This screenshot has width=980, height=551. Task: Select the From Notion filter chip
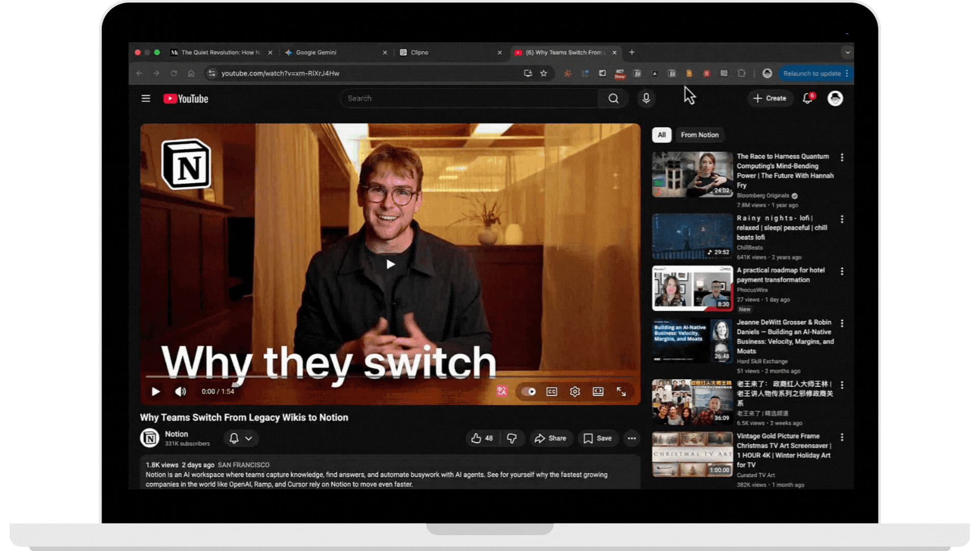699,135
